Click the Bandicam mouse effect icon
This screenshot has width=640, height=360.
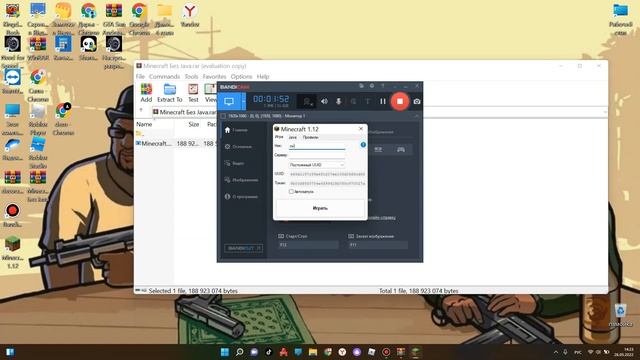[353, 101]
